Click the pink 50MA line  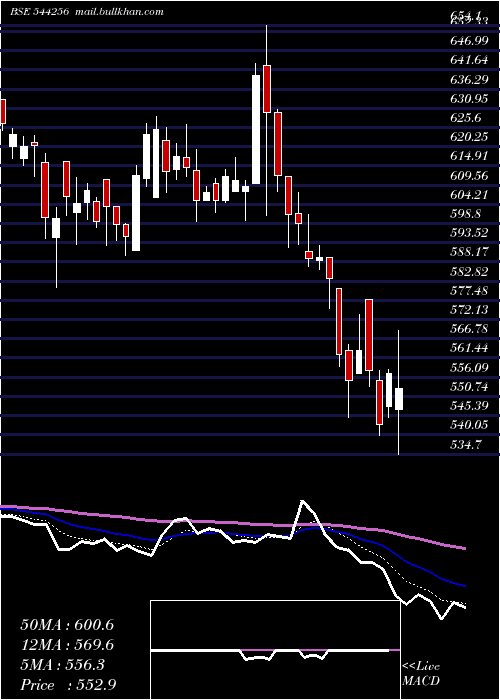pos(232,523)
